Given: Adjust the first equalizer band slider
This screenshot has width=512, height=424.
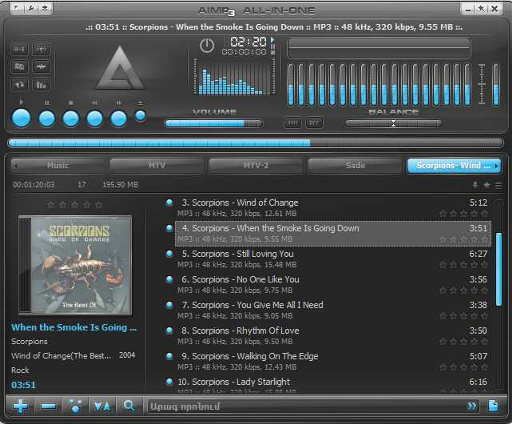Looking at the screenshot, I should pos(291,85).
